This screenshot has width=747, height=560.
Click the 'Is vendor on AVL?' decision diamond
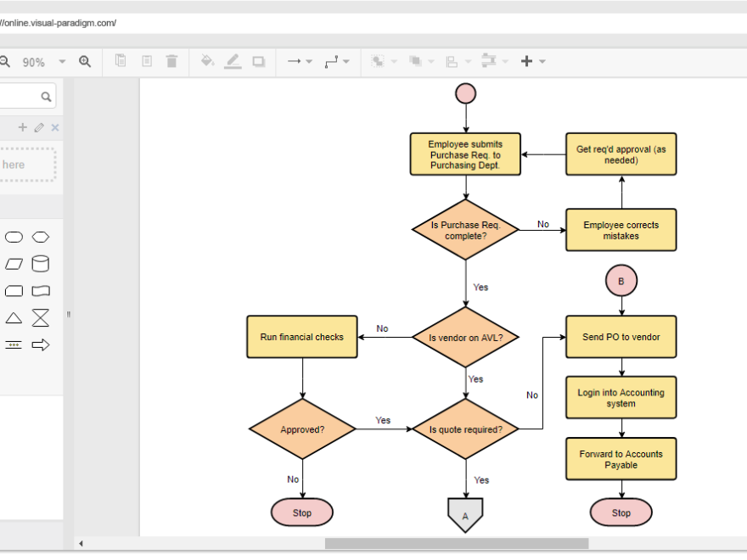(465, 337)
